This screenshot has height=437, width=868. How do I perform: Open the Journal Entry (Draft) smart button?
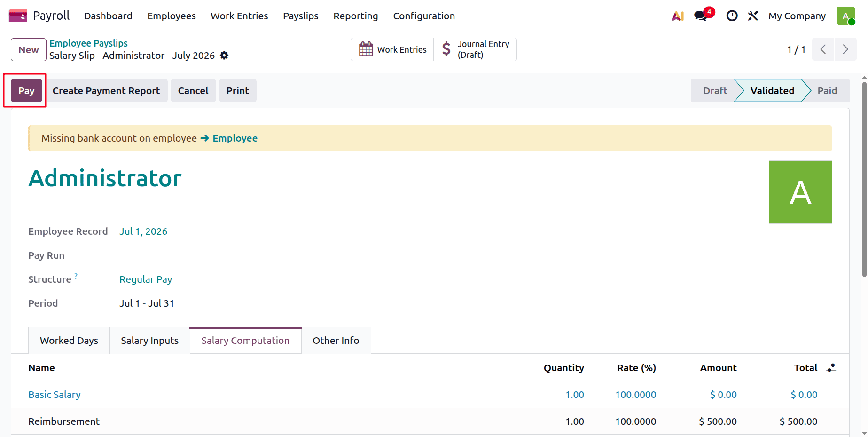click(475, 49)
